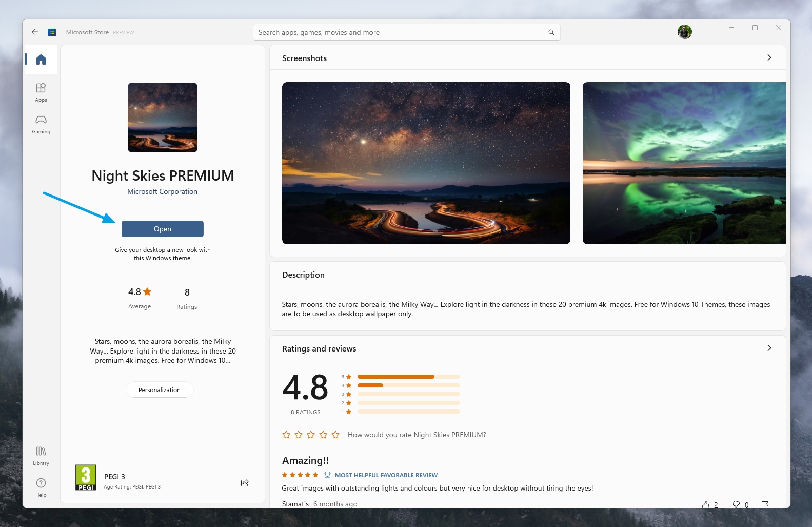812x527 pixels.
Task: Click the Microsoft Store logo icon
Action: click(x=52, y=32)
